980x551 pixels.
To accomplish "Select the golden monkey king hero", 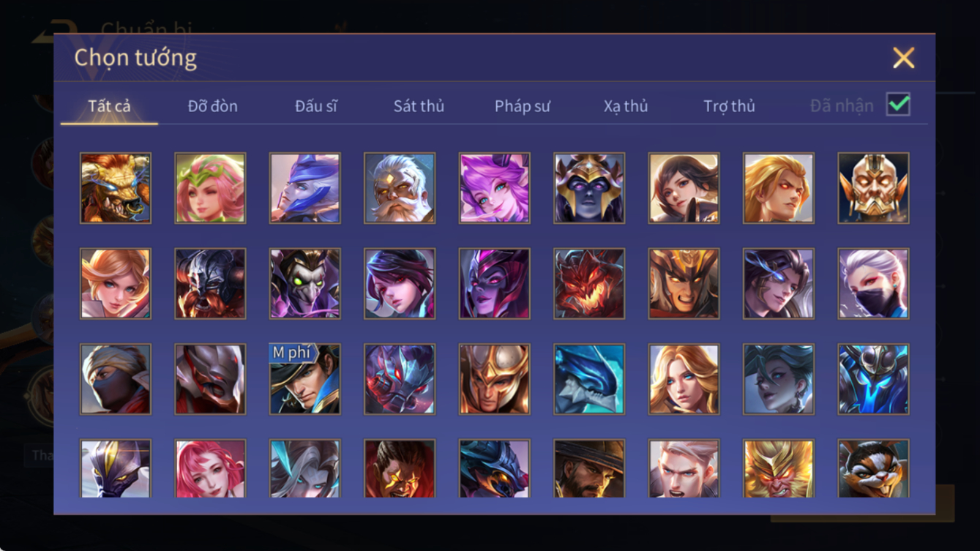I will tap(779, 468).
